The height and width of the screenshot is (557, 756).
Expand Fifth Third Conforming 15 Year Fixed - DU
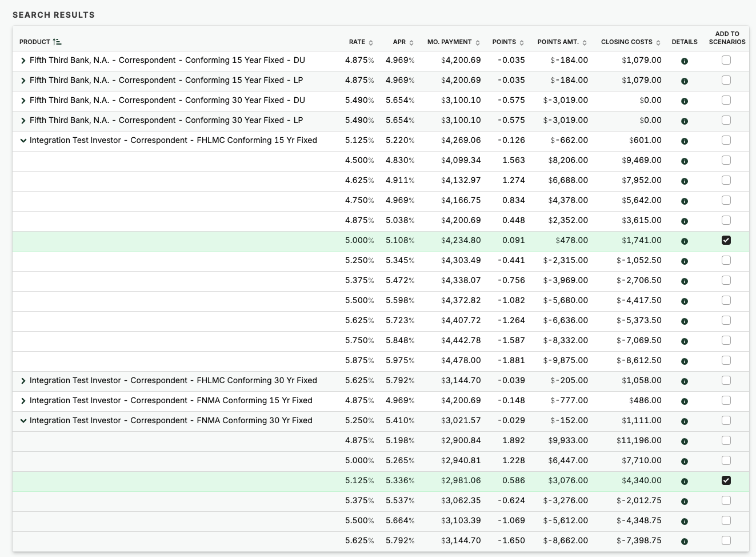coord(23,61)
